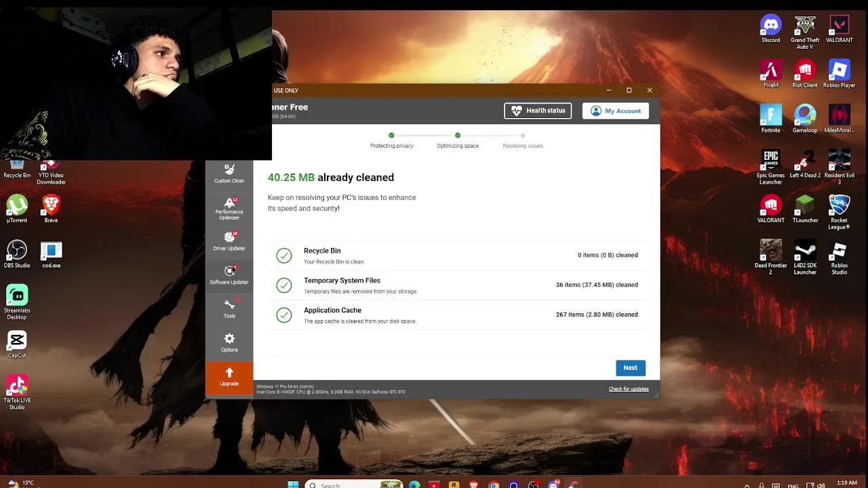The width and height of the screenshot is (868, 488).
Task: Select the Optimizing space step
Action: (458, 140)
